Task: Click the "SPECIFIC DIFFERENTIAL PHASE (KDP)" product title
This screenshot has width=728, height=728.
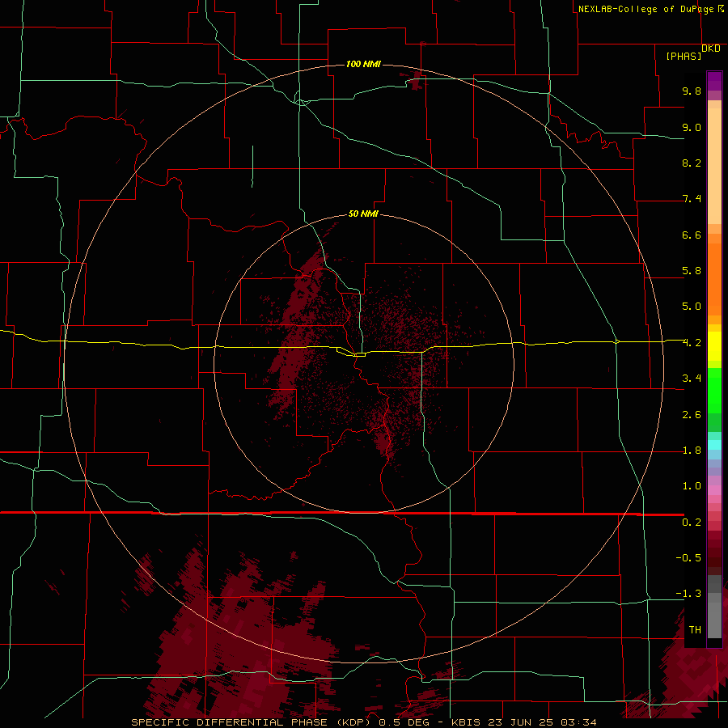Action: click(x=252, y=722)
